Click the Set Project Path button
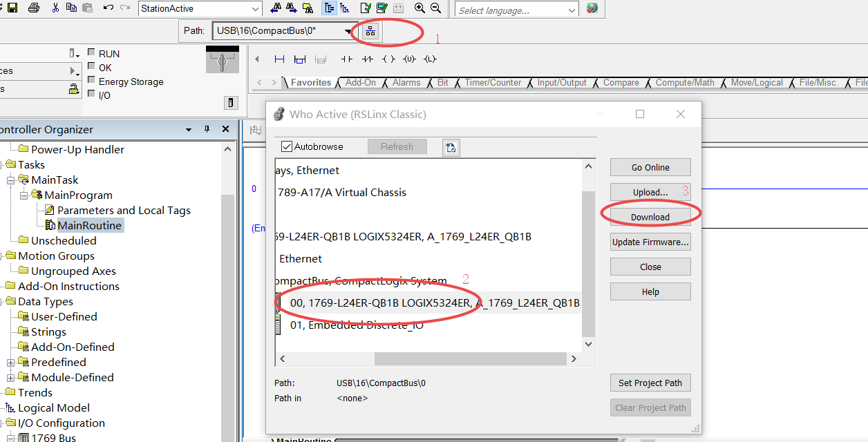 pyautogui.click(x=650, y=383)
